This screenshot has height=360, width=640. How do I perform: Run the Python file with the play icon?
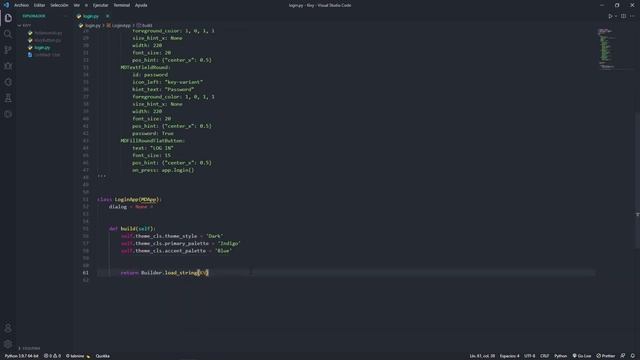point(610,16)
